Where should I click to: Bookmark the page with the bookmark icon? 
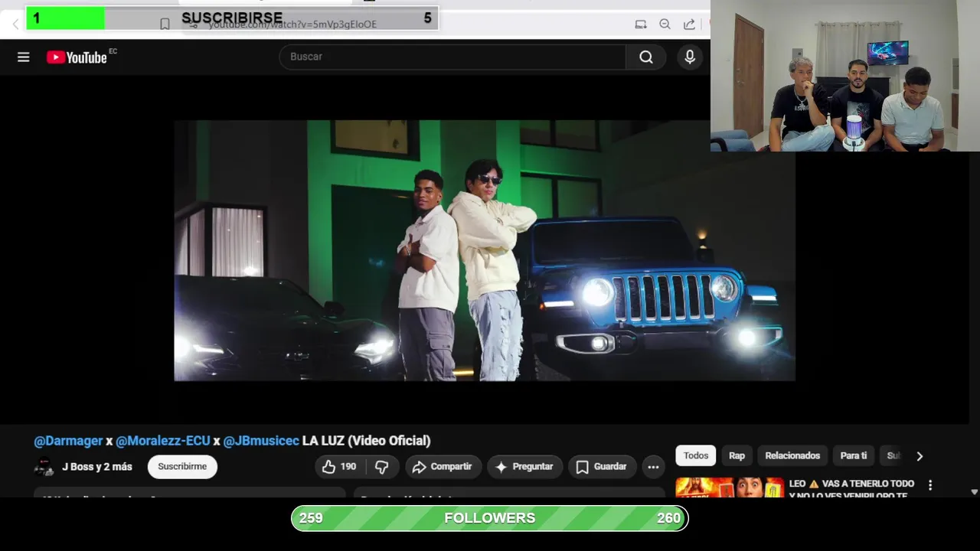pyautogui.click(x=165, y=24)
